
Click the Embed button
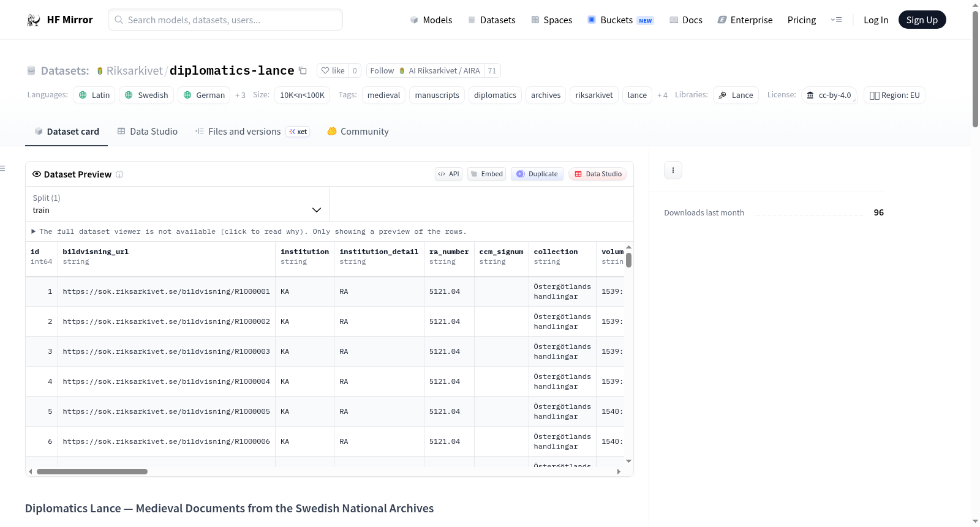click(x=487, y=174)
